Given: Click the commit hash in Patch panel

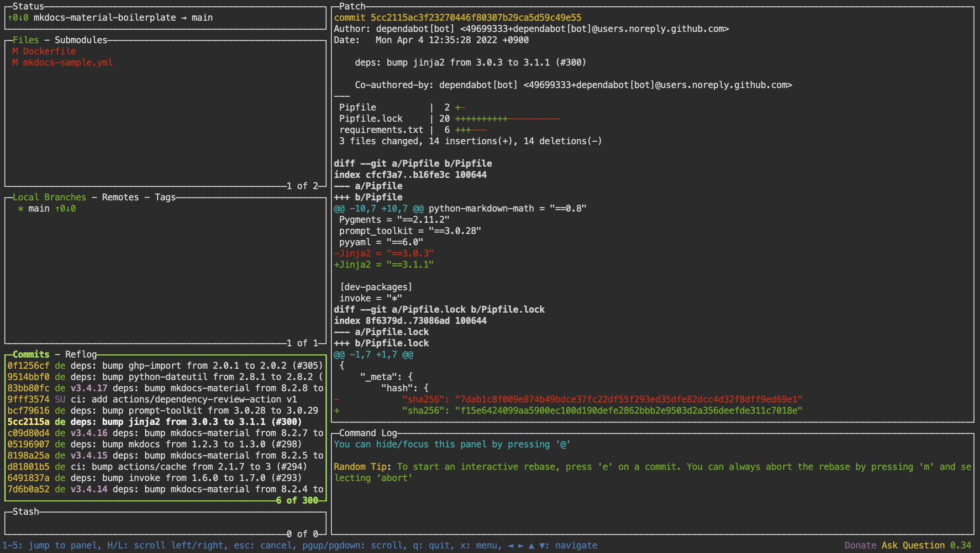Looking at the screenshot, I should tap(476, 18).
